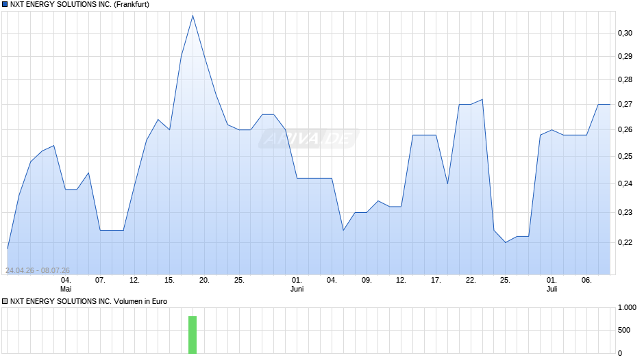
Task: Click the grey legend square beside Volumen in Euro
Action: [5, 301]
